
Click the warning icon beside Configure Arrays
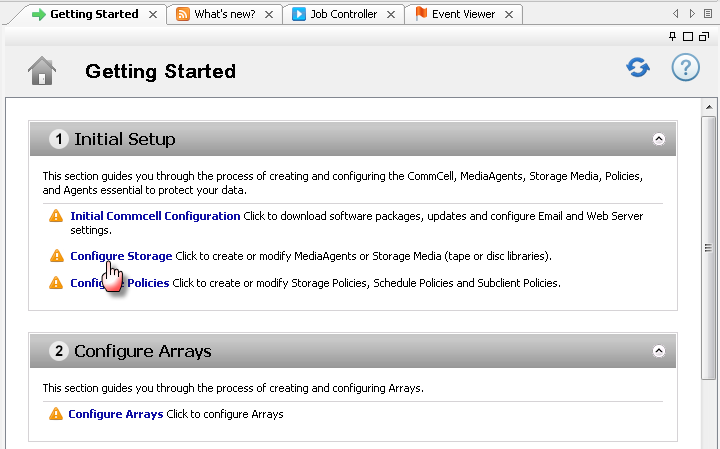tap(56, 414)
